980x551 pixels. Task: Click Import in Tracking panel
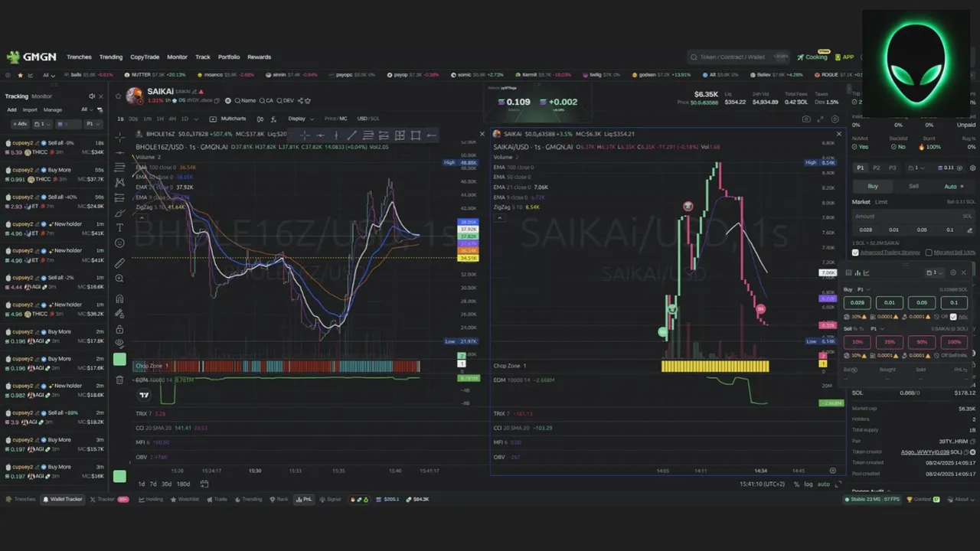click(30, 109)
